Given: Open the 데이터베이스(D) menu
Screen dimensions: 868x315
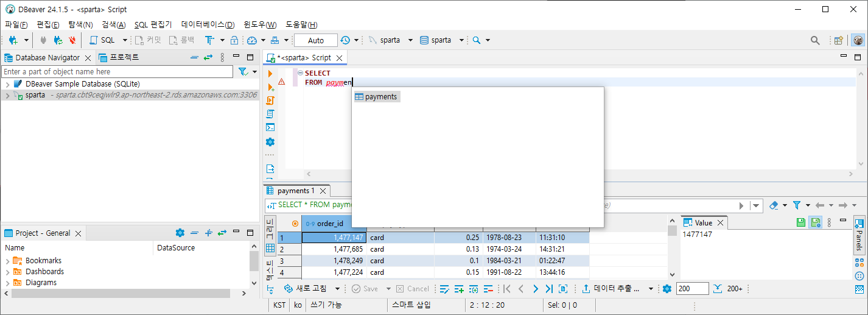Looking at the screenshot, I should (208, 25).
